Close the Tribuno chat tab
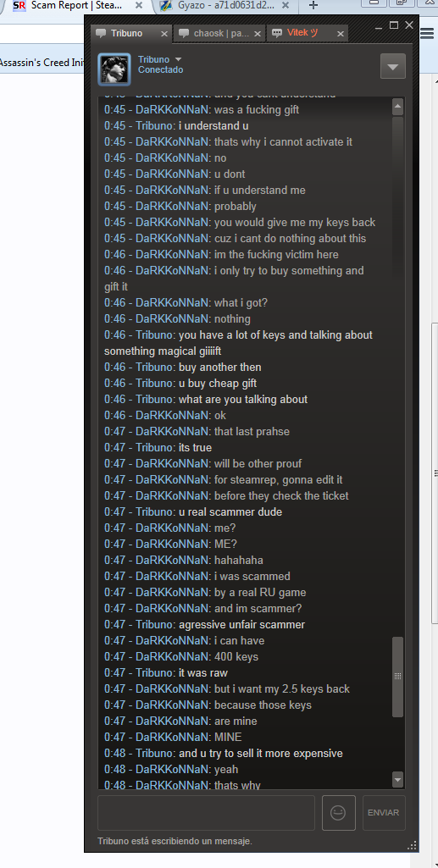This screenshot has height=868, width=438. (x=164, y=34)
